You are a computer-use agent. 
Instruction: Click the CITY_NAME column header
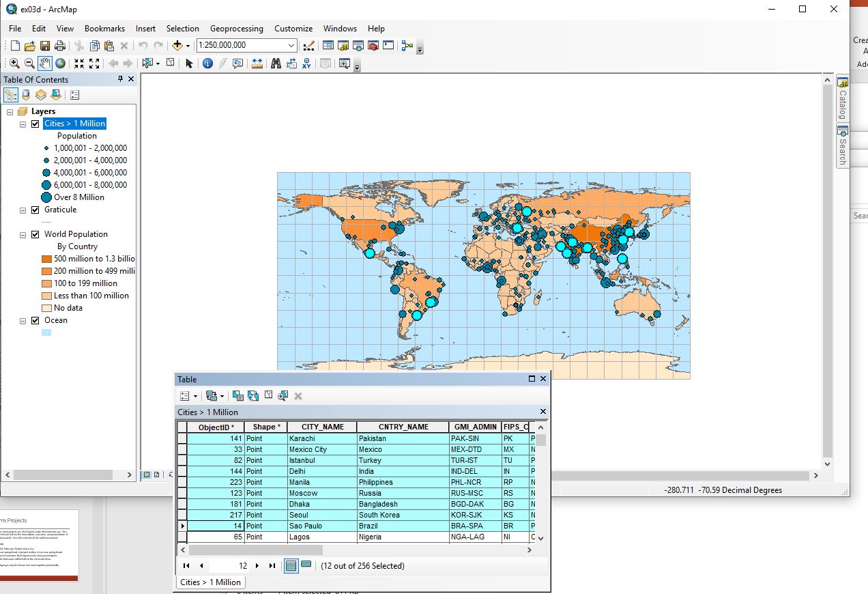[322, 427]
